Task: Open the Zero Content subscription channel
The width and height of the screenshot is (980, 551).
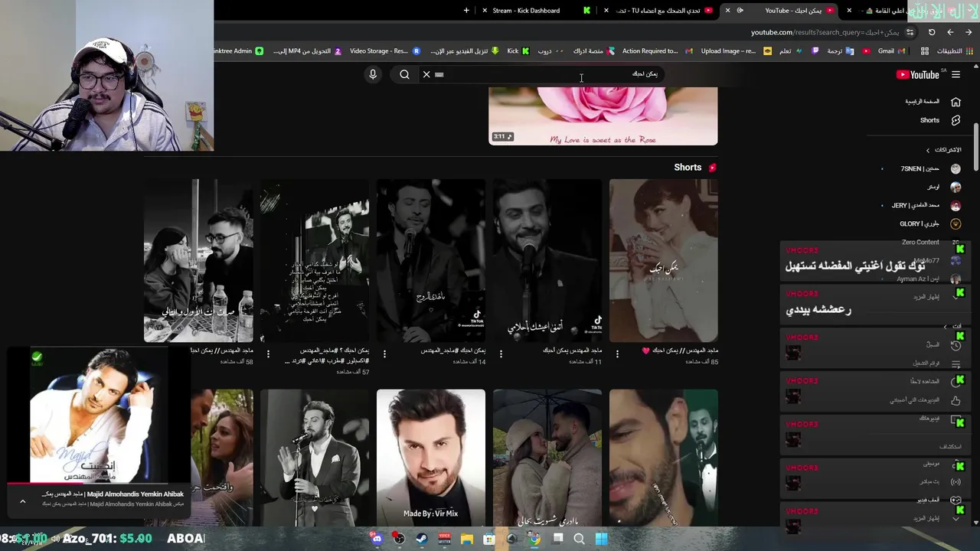Action: point(929,242)
